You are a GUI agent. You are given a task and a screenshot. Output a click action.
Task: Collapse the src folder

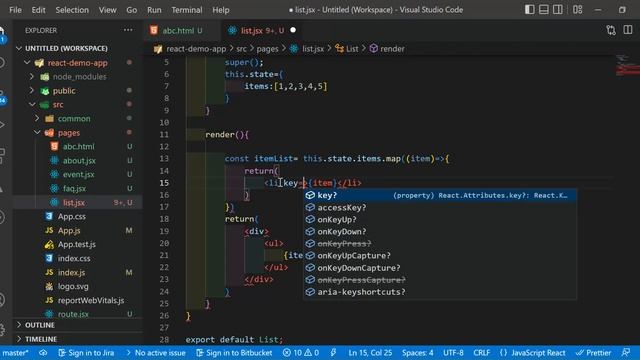click(58, 104)
